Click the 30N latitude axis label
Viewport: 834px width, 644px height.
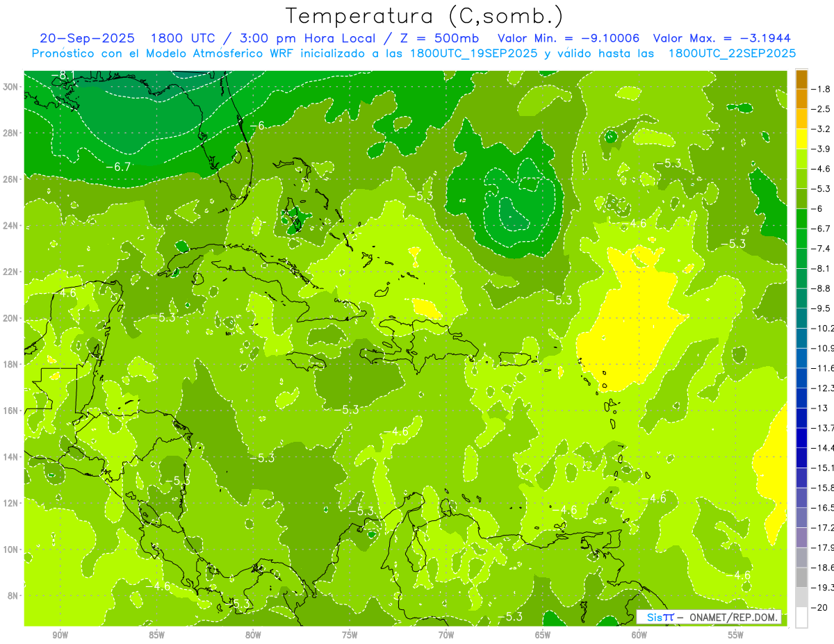pos(12,87)
